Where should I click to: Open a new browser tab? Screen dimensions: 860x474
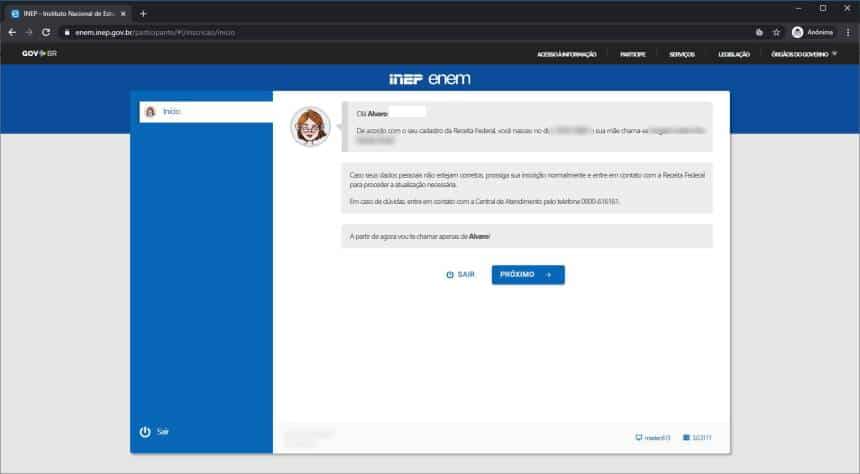pos(143,14)
